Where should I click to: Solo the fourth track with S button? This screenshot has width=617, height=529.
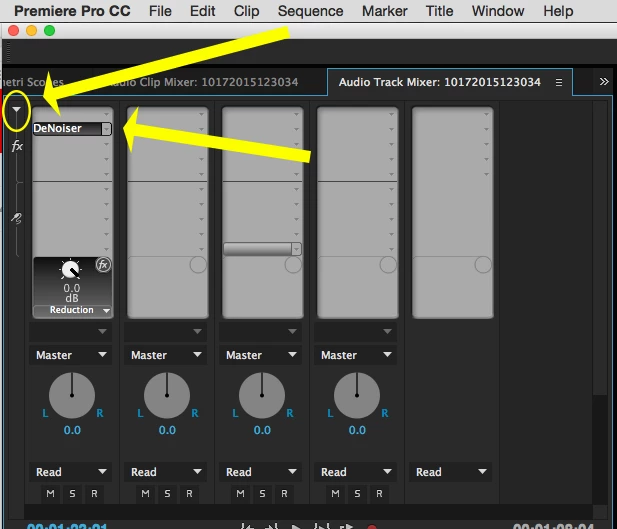tap(357, 493)
